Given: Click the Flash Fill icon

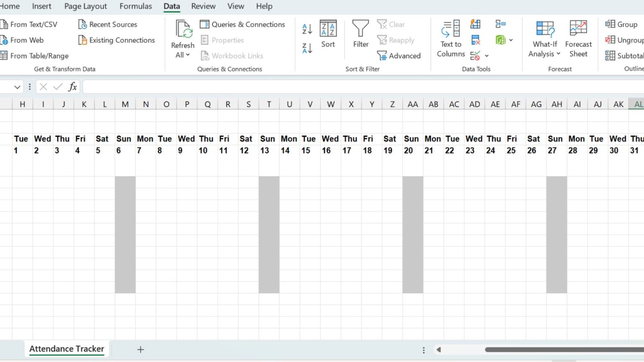Looking at the screenshot, I should pos(475,24).
